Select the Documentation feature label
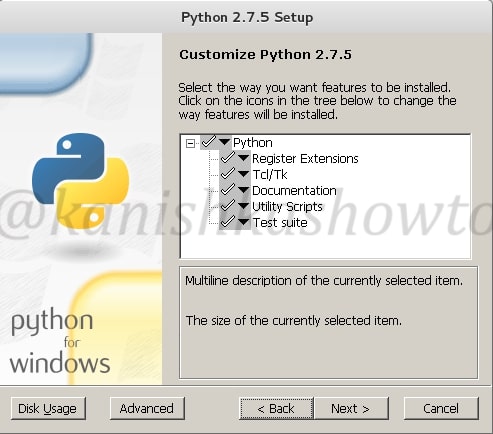This screenshot has width=493, height=434. (294, 191)
